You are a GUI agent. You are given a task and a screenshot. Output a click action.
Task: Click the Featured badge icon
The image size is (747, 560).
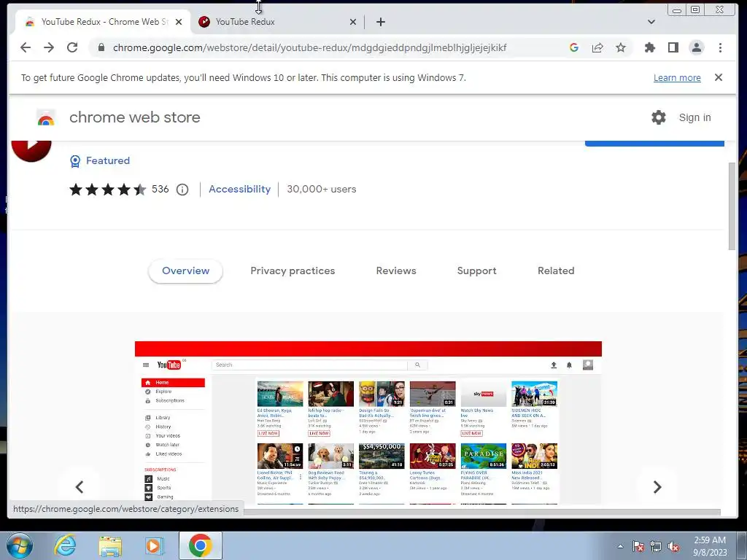click(75, 161)
